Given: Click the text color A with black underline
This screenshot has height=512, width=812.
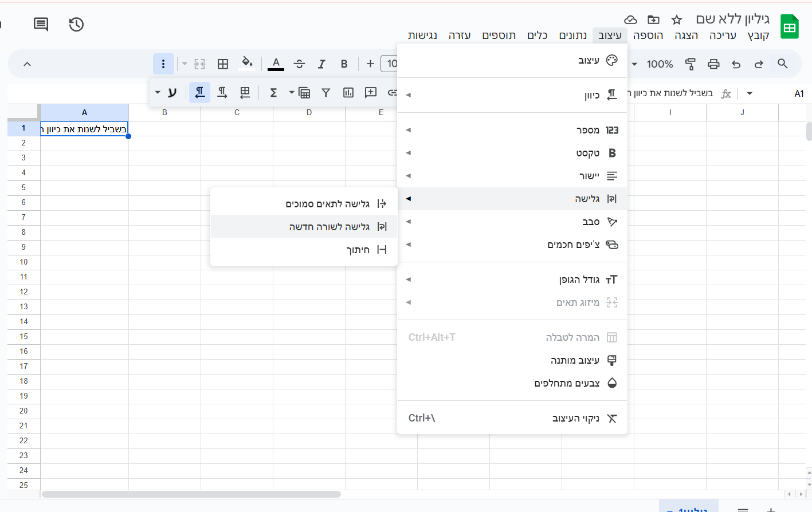Looking at the screenshot, I should (x=276, y=64).
